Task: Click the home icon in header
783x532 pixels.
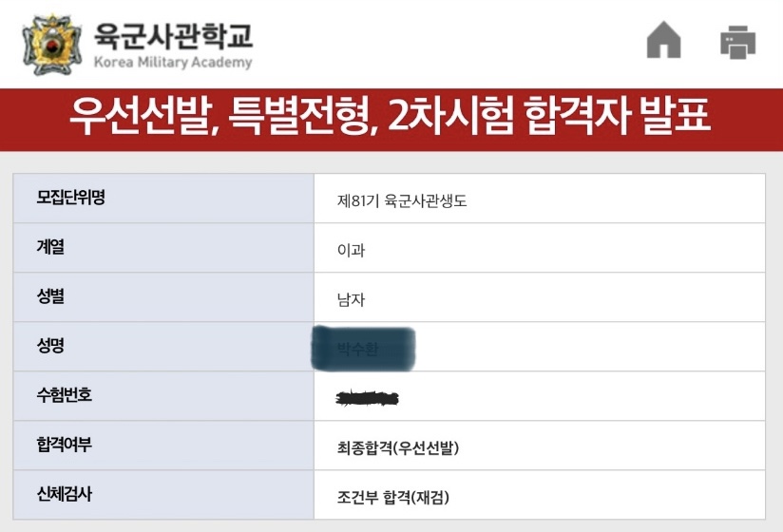Action: (x=663, y=40)
